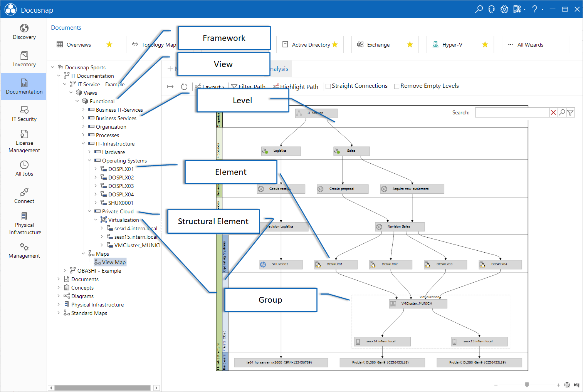Enable the Remove Empty Levels checkbox
The height and width of the screenshot is (392, 583).
point(397,86)
